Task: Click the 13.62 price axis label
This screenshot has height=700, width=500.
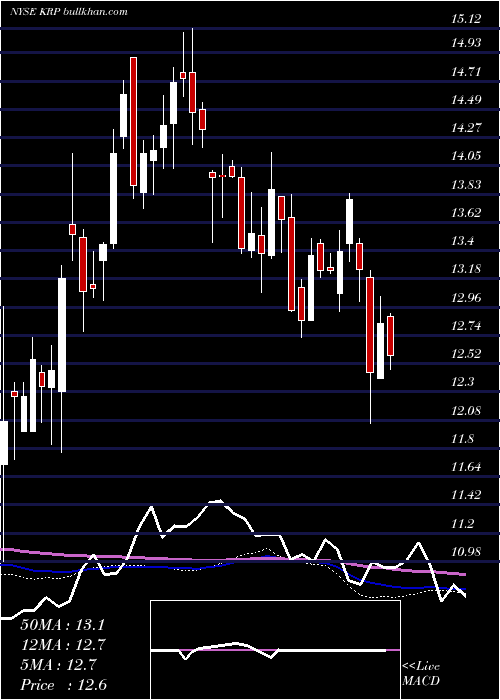Action: tap(467, 212)
